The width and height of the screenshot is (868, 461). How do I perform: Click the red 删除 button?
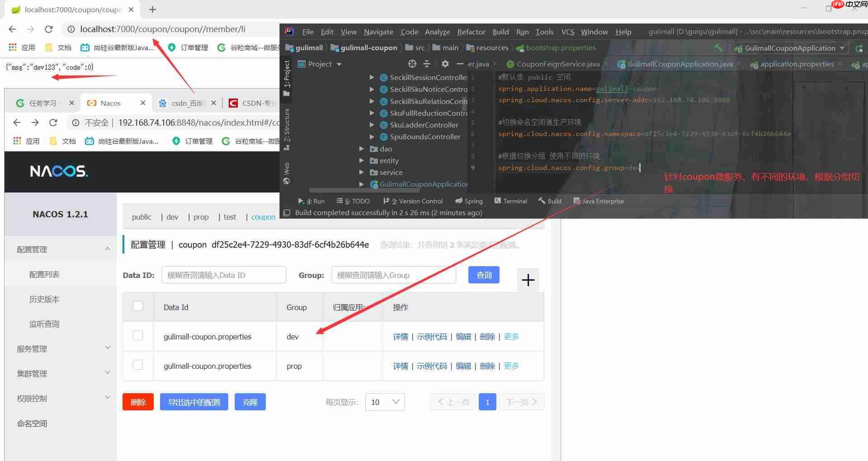pos(138,402)
